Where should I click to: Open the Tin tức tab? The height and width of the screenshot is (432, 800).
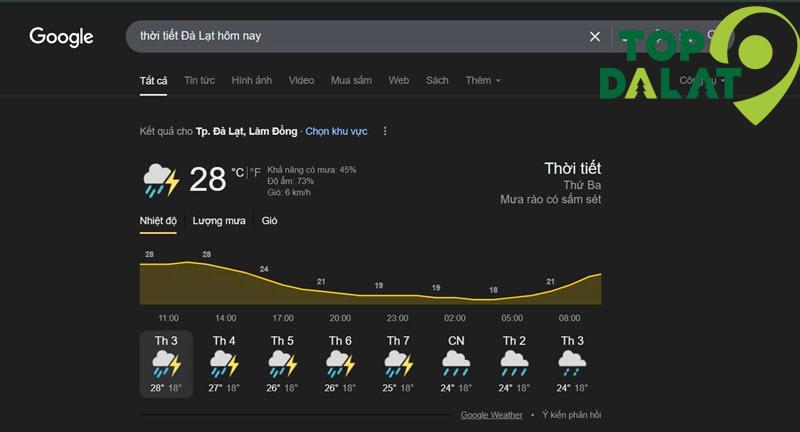pyautogui.click(x=199, y=81)
